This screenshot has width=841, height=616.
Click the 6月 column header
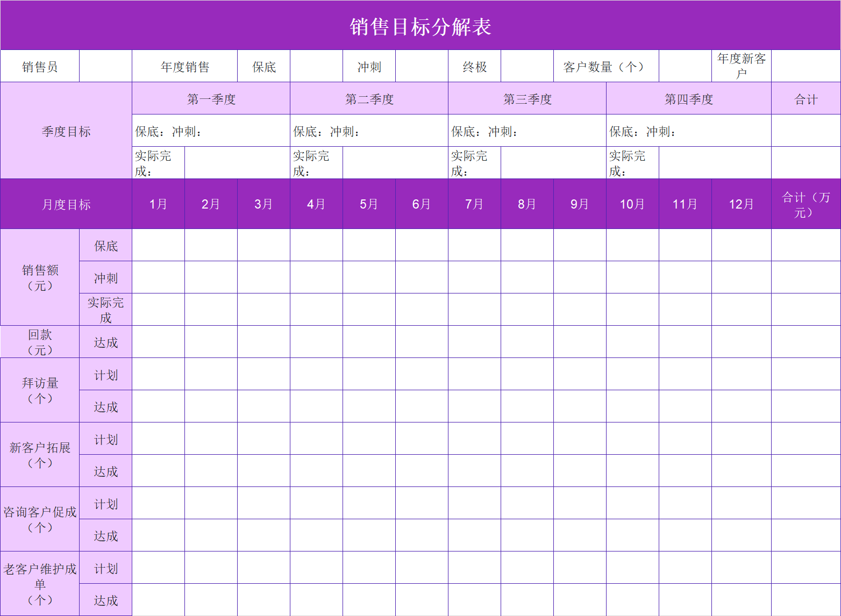(x=422, y=204)
